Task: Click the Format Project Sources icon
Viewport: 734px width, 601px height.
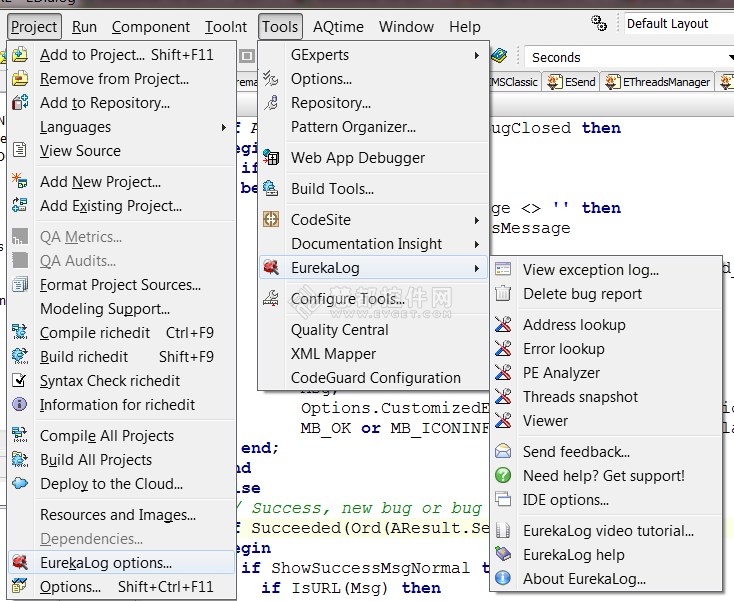Action: click(20, 284)
